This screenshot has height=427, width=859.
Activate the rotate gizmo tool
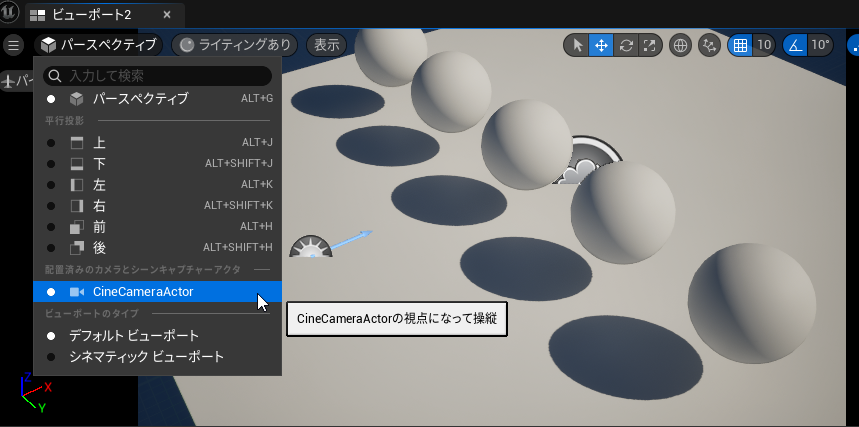pyautogui.click(x=626, y=45)
